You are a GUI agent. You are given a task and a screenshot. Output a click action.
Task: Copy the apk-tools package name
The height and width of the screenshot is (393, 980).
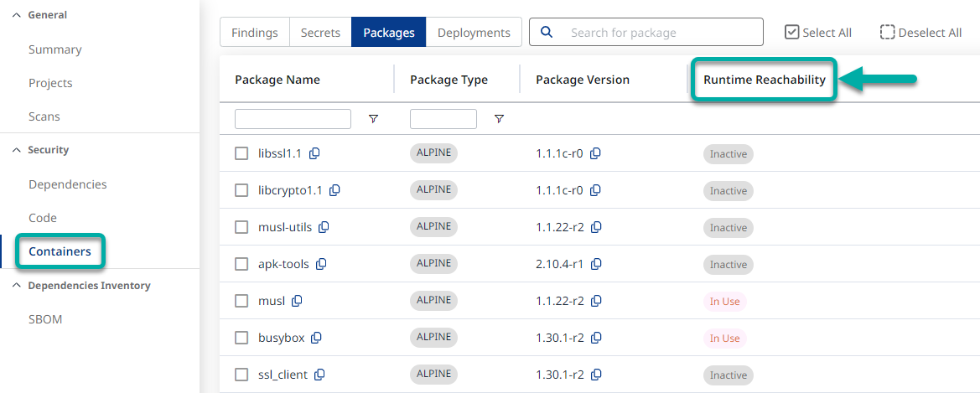point(321,264)
